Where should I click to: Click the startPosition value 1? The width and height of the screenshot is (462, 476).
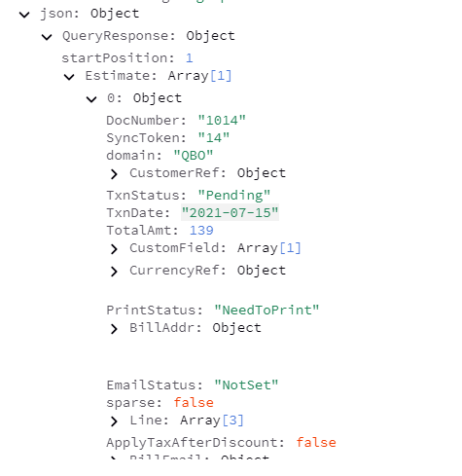pyautogui.click(x=190, y=58)
